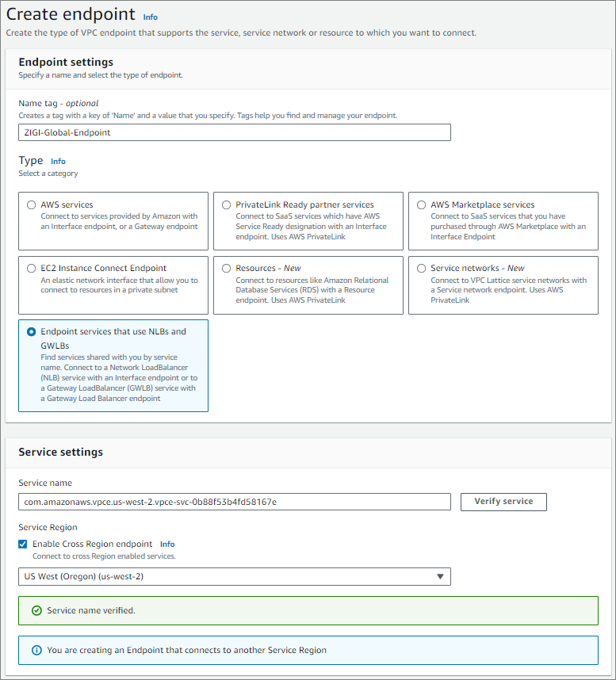Choose EC2 Instance Connect Endpoint type
This screenshot has width=616, height=680.
[31, 268]
